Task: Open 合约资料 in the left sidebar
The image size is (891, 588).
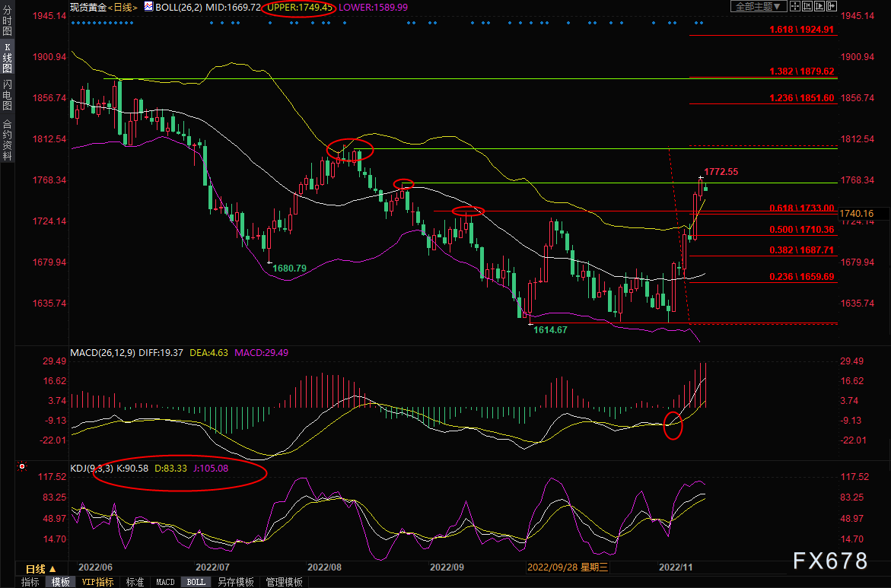Action: (x=7, y=139)
